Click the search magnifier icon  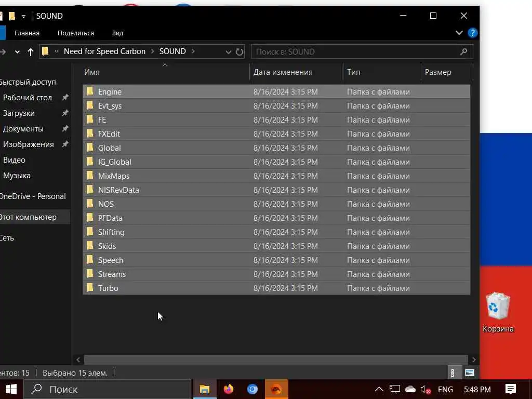coord(464,51)
